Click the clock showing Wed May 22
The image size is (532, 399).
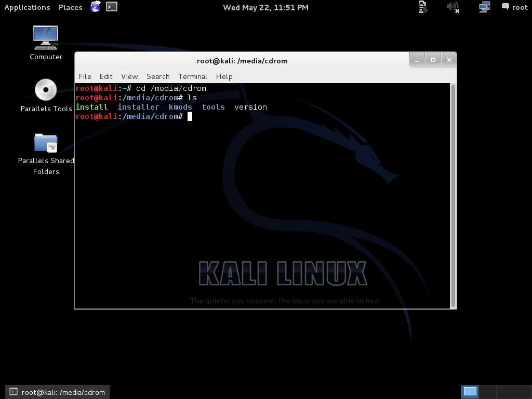[x=265, y=7]
